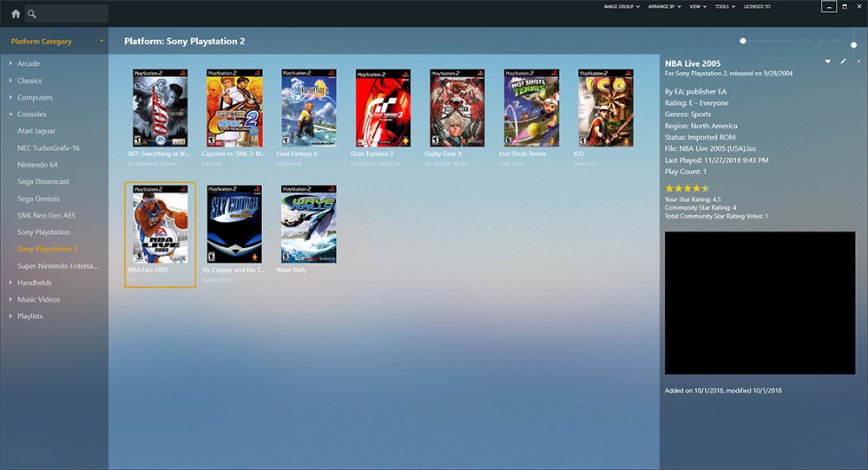868x470 pixels.
Task: Select Nintendo 64 platform
Action: click(x=37, y=165)
